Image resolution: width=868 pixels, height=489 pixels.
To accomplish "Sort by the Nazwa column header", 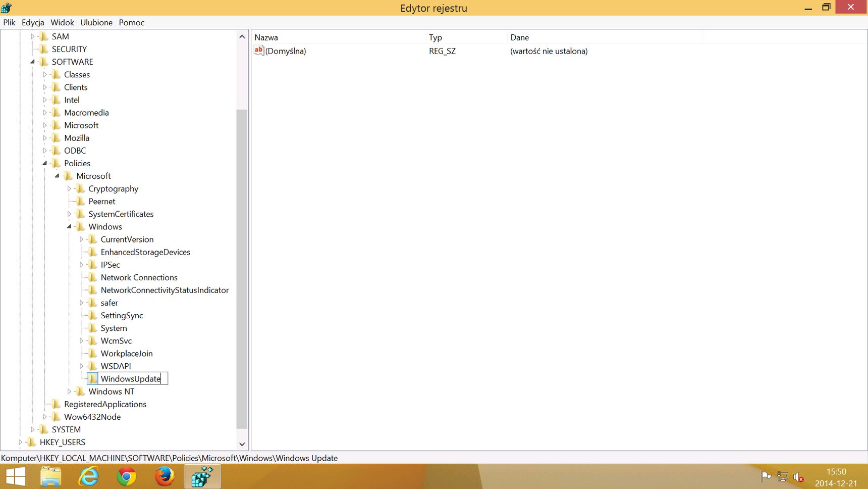I will tap(339, 37).
